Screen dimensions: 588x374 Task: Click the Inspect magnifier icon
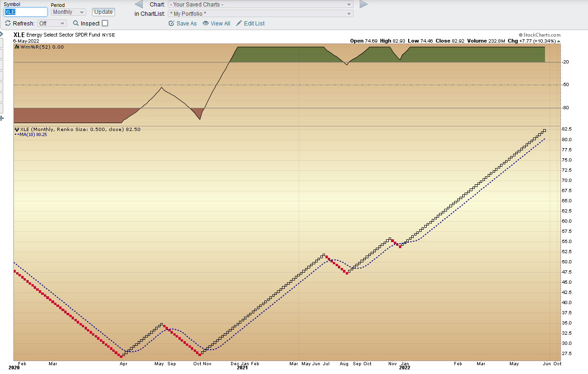(x=76, y=23)
